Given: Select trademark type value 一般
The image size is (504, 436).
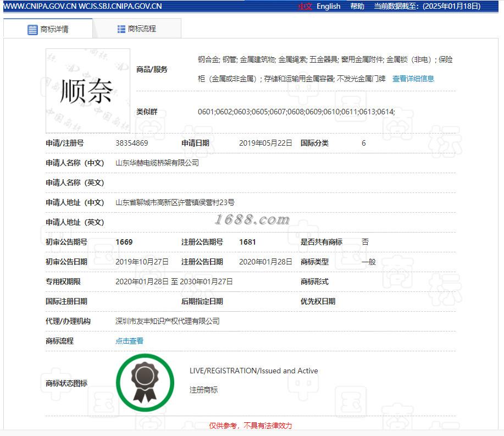Looking at the screenshot, I should [369, 262].
